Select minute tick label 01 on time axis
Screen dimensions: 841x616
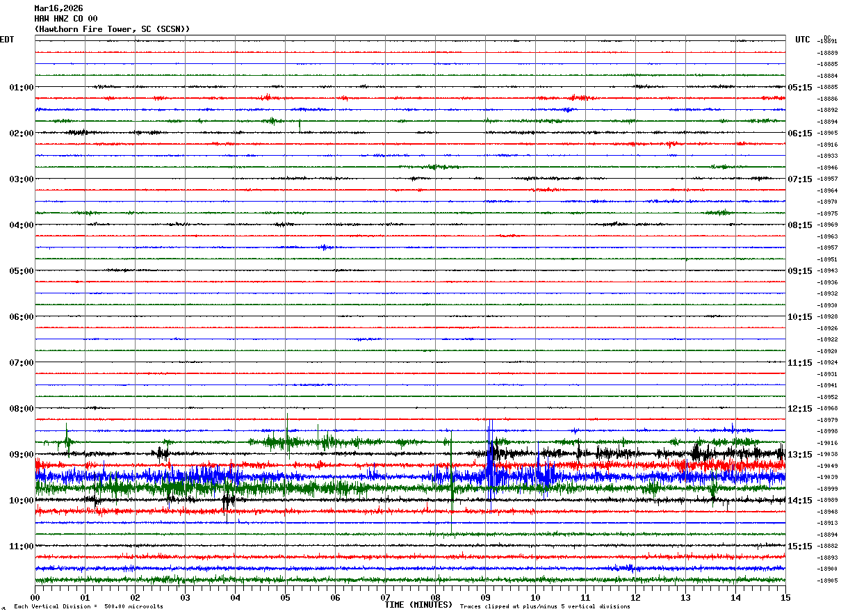(85, 597)
